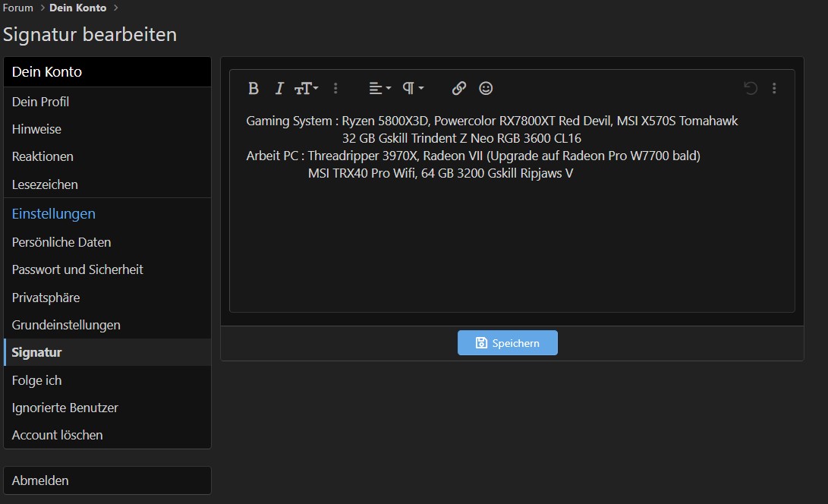Open Persönliche Daten settings

[x=107, y=242]
